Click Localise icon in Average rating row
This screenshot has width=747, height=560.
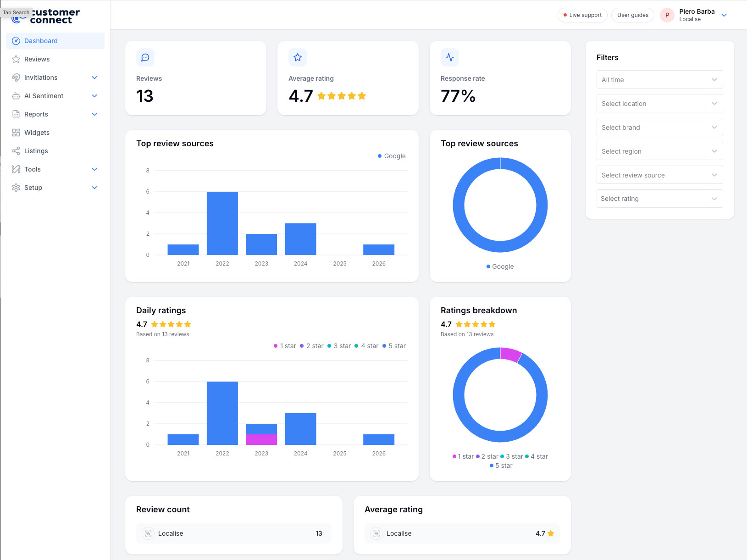(x=376, y=533)
